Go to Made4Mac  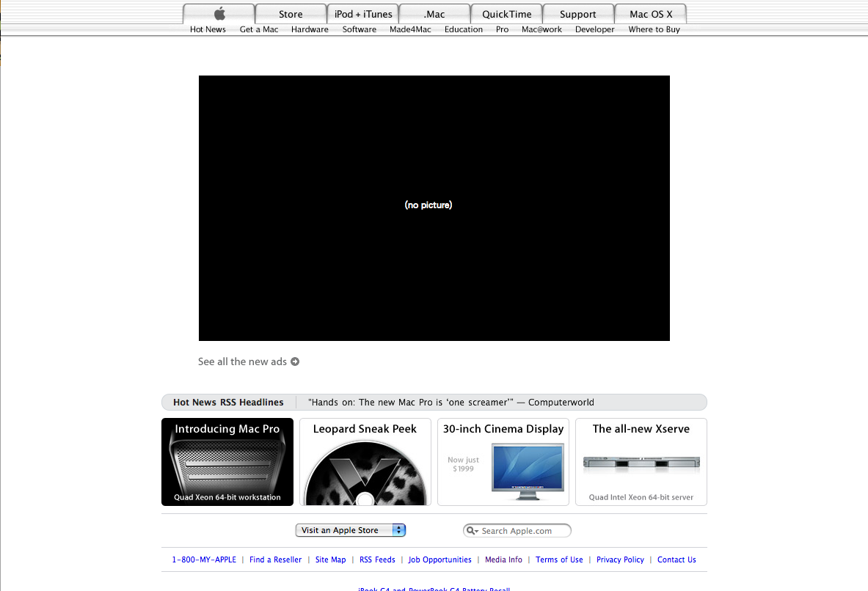410,29
